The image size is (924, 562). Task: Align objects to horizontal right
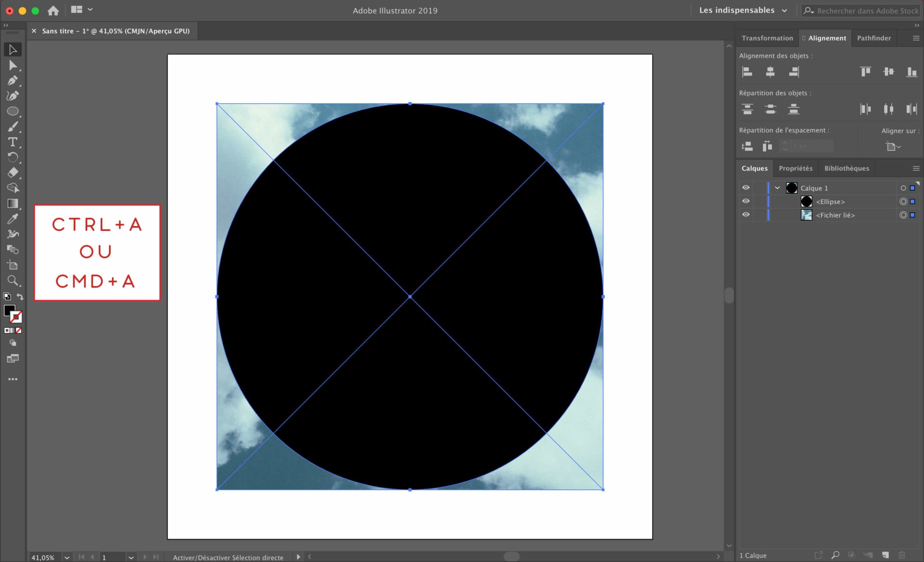794,72
